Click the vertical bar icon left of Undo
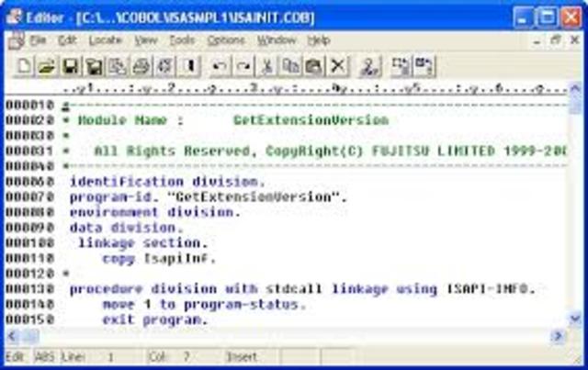 click(188, 67)
